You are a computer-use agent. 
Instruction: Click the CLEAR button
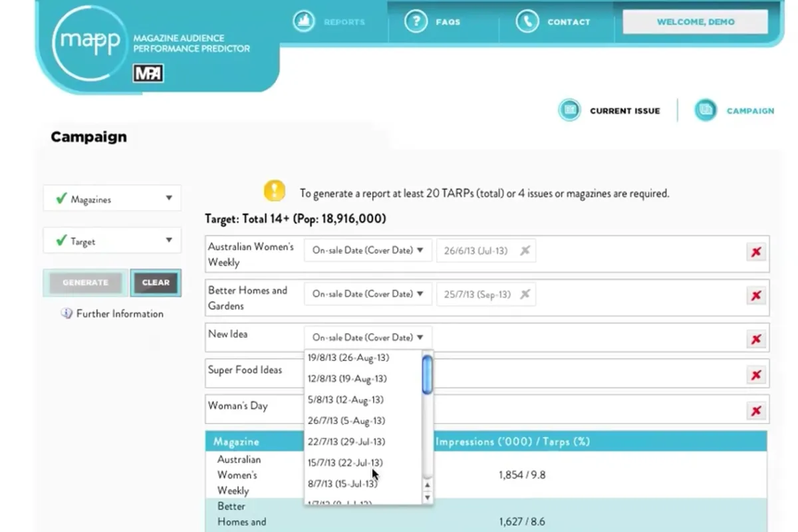[156, 283]
